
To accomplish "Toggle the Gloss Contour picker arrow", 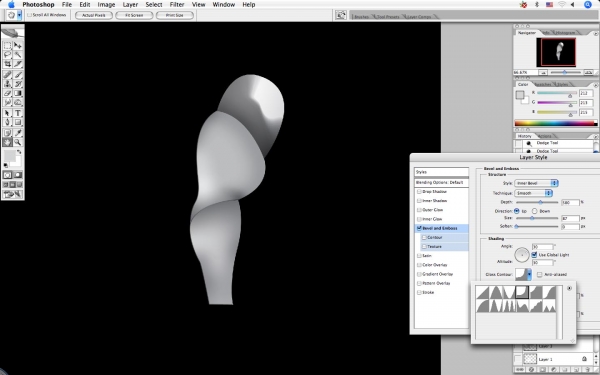I will [529, 274].
